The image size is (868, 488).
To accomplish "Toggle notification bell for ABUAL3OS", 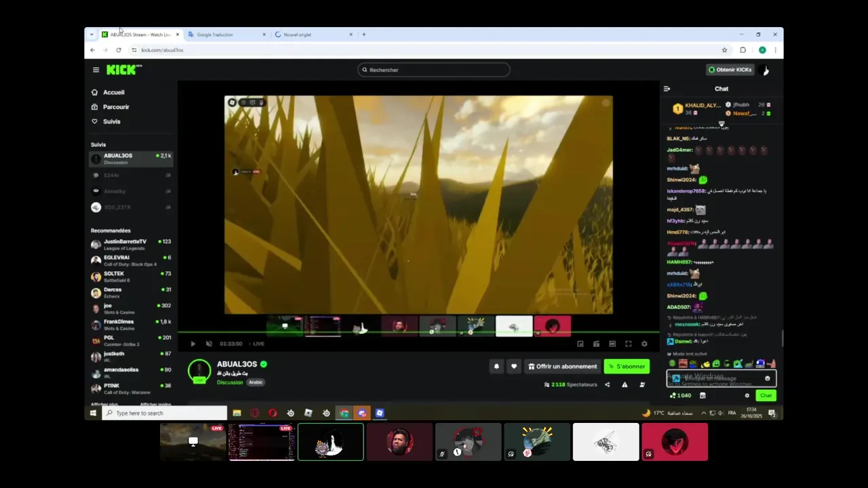I will pyautogui.click(x=496, y=366).
